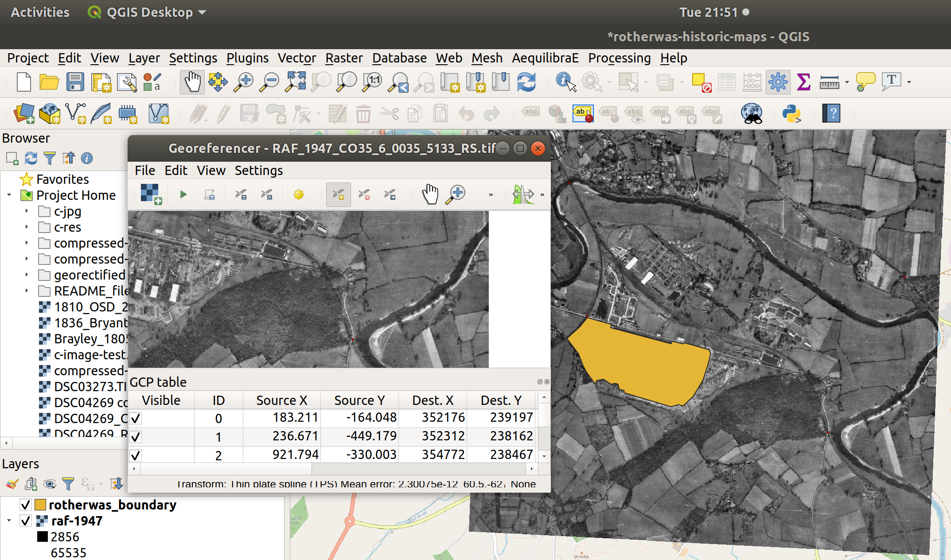Click Pan Map hand tool in main toolbar
Viewport: 951px width, 560px height.
(192, 82)
